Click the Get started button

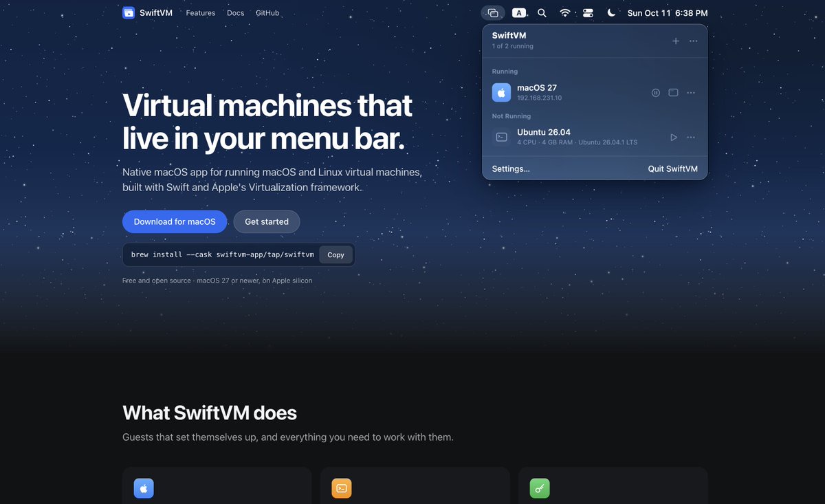coord(267,221)
